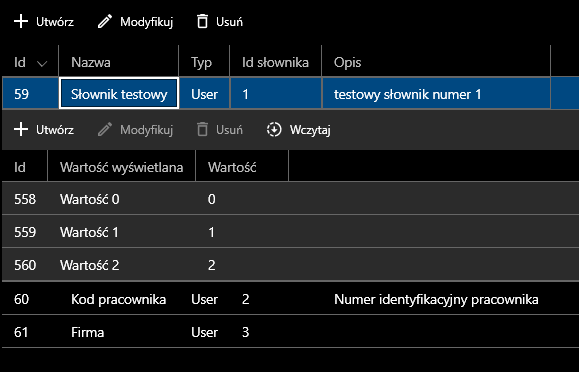
Task: Select the Słownik testowy cell
Action: pyautogui.click(x=119, y=94)
